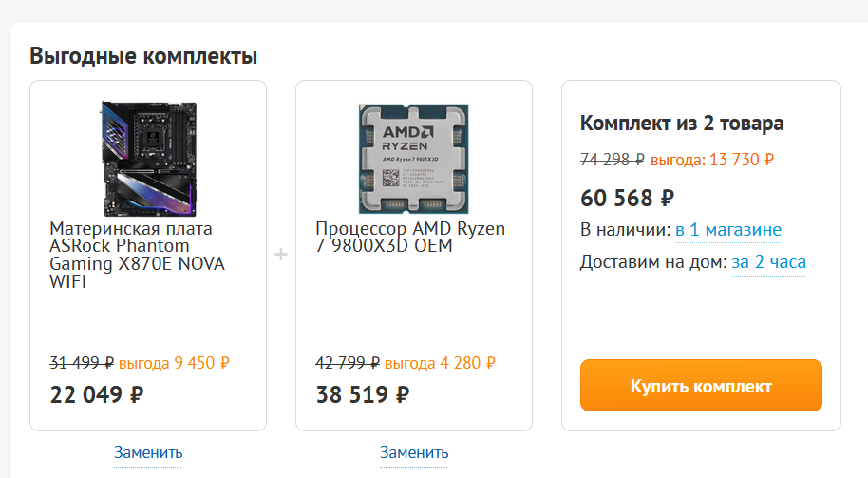Viewport: 868px width, 478px height.
Task: Click the crossed-out 74 298 ₽ bundle price
Action: [613, 160]
